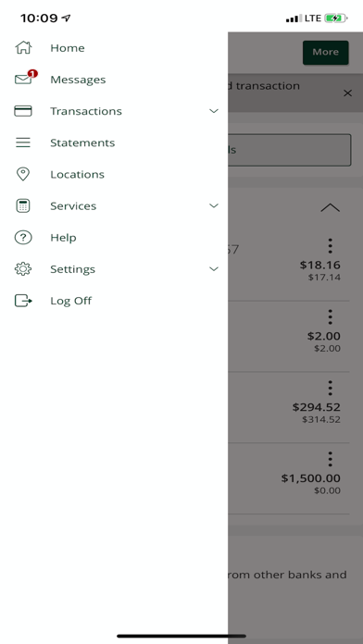This screenshot has width=363, height=644.
Task: Tap the $18.16 account balance
Action: 319,265
